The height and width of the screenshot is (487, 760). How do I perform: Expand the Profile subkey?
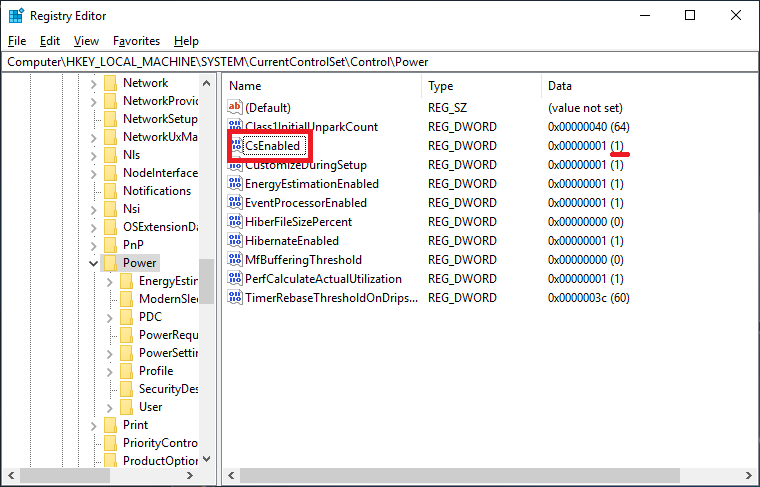110,371
